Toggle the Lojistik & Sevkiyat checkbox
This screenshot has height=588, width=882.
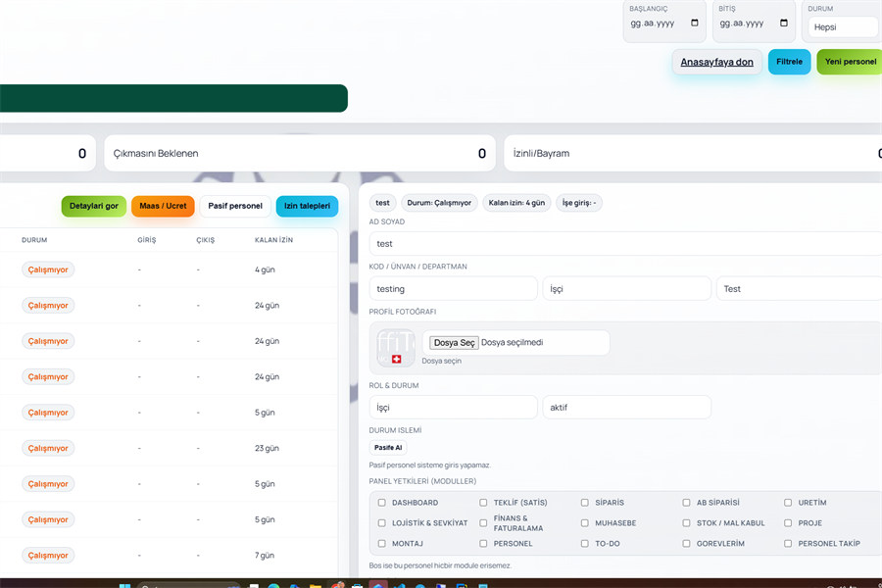pos(382,523)
